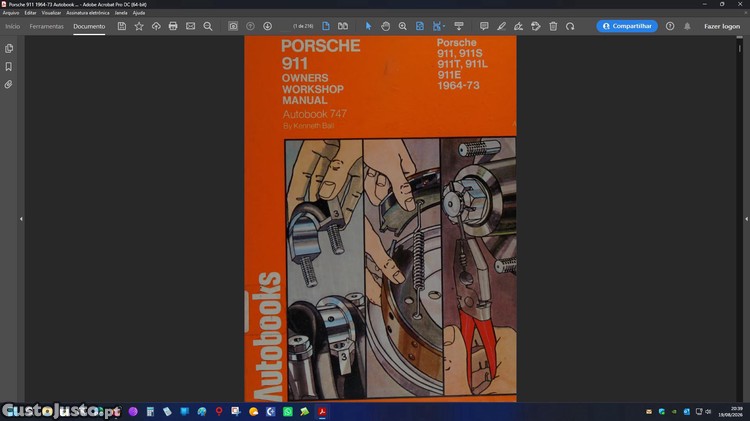750x421 pixels.
Task: Switch to the Início tab
Action: point(12,26)
